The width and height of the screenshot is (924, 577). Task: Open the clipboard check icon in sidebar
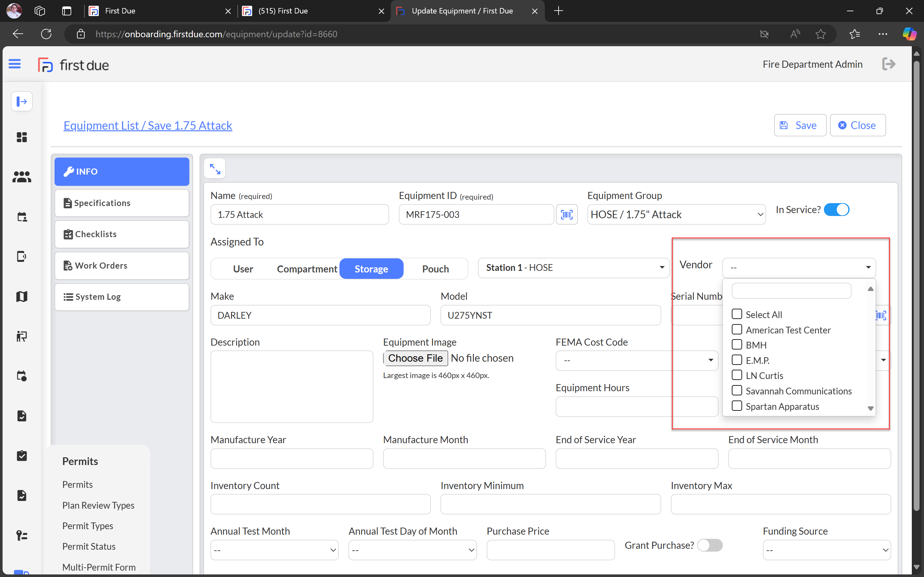coord(22,456)
